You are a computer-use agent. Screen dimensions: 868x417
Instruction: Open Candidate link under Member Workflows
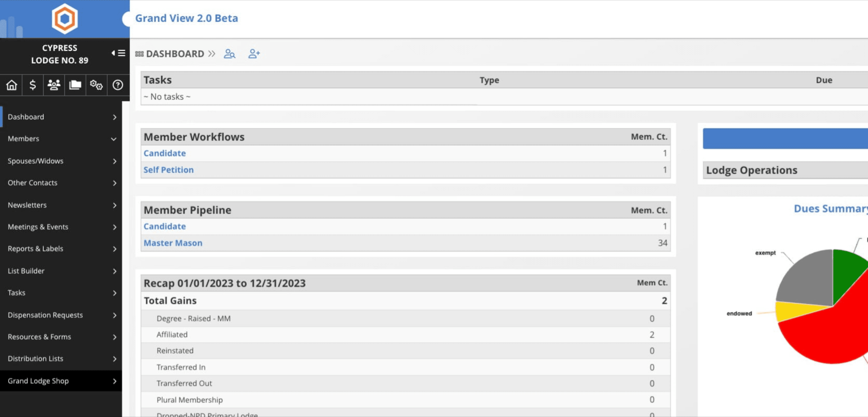pos(165,153)
